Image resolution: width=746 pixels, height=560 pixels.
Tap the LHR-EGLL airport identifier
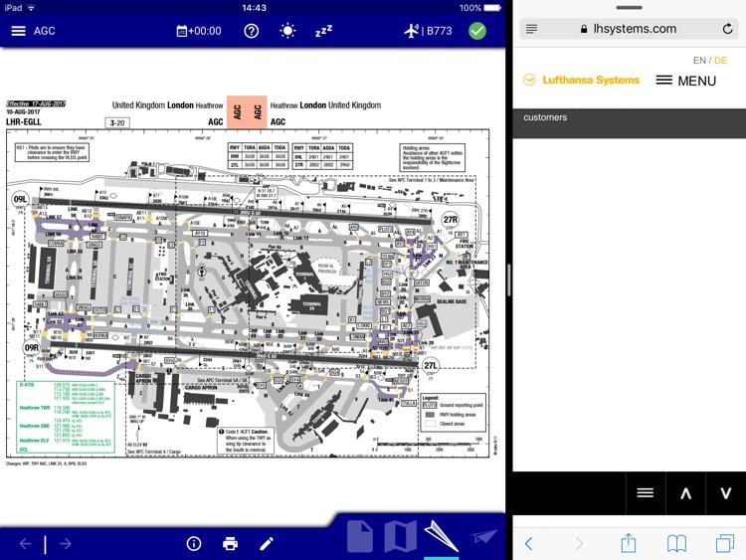tap(24, 121)
